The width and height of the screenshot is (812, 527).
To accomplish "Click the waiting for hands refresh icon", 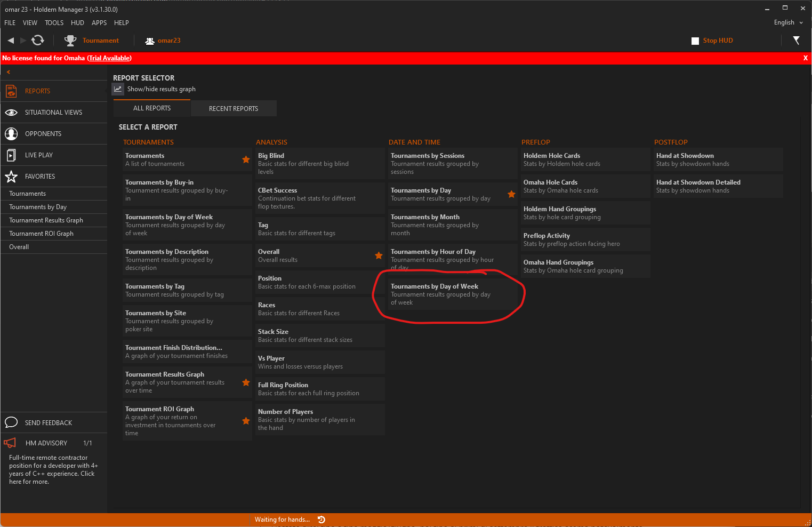I will (321, 520).
